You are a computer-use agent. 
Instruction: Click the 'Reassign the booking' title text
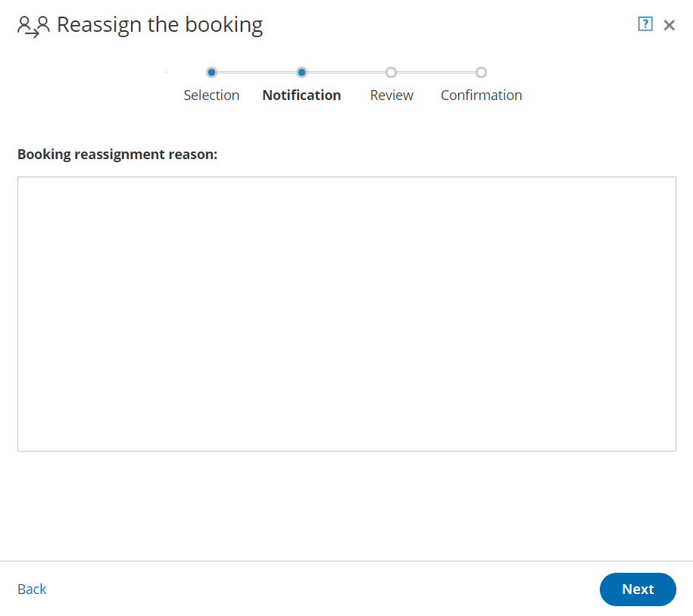(160, 25)
